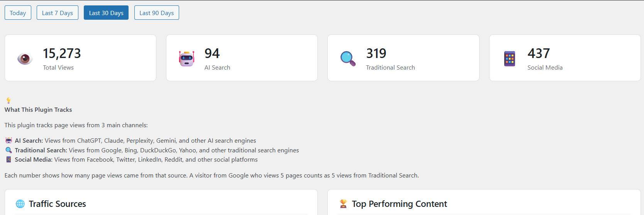Click the trophy icon beside Top Performing Content

(x=343, y=204)
